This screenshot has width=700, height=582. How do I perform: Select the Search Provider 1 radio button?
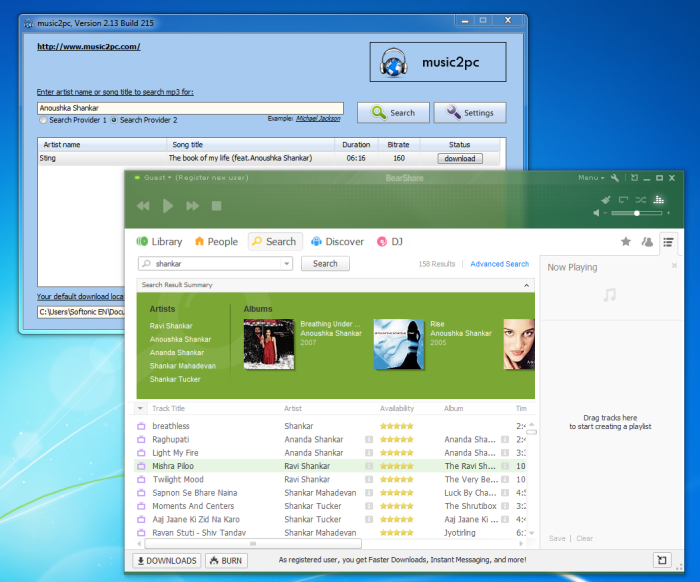pos(43,120)
